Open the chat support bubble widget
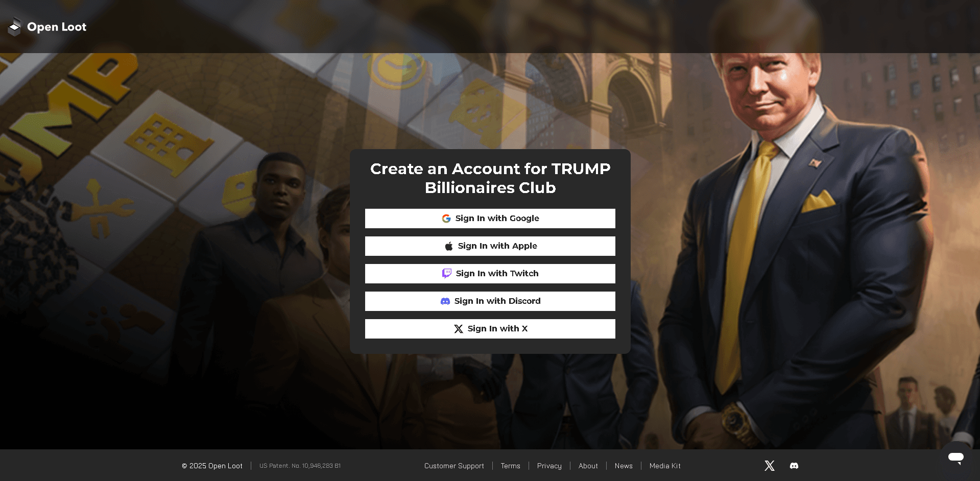This screenshot has height=481, width=980. [956, 458]
